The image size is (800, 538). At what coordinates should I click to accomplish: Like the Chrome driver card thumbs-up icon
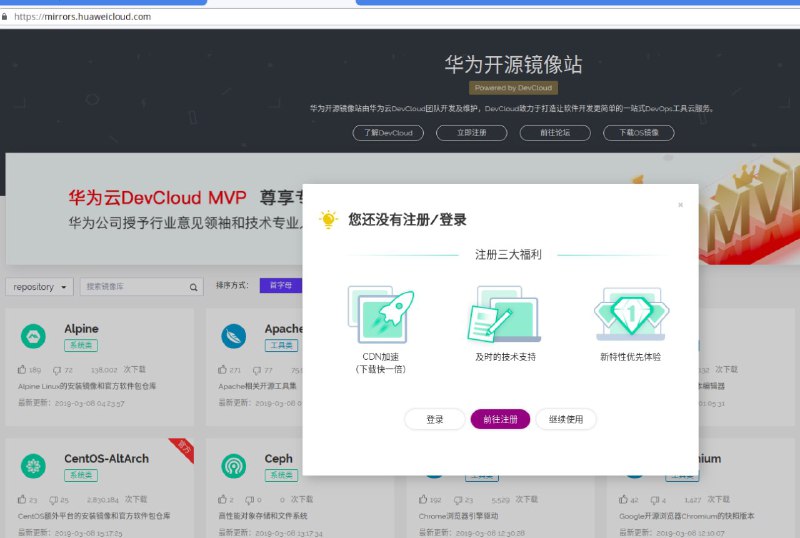coord(423,499)
